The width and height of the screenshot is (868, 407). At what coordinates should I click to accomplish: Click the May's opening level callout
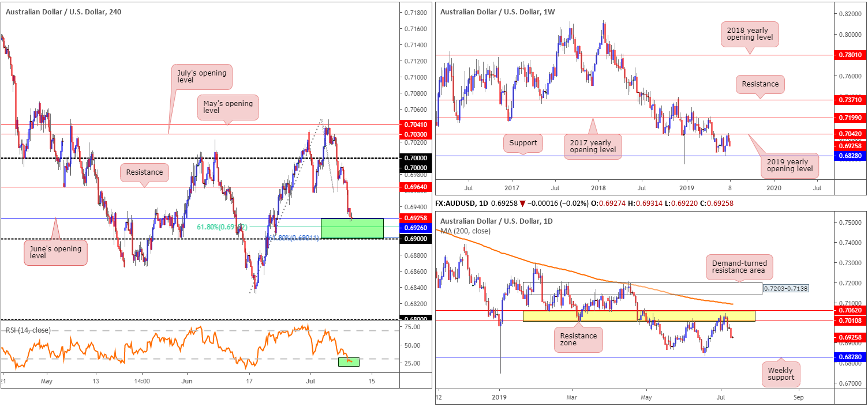227,107
